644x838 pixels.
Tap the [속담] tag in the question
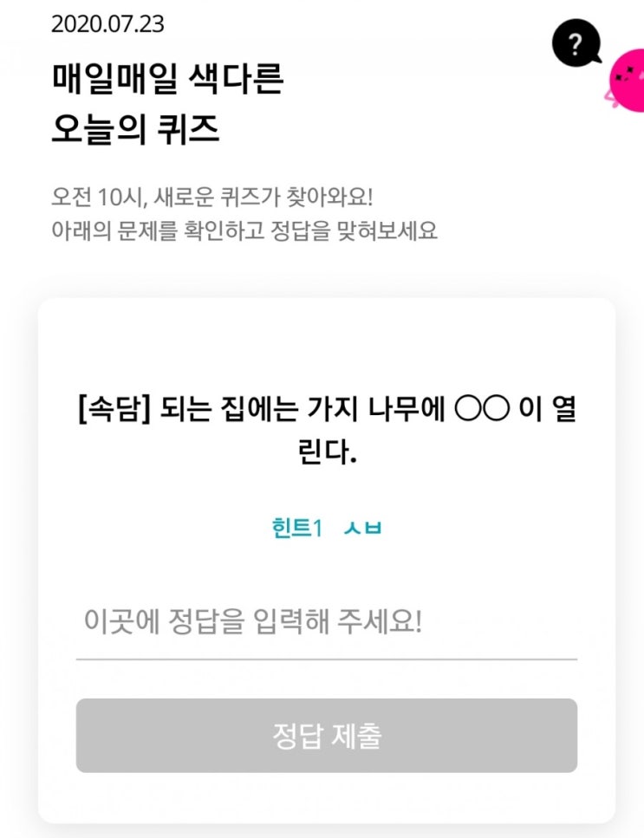(114, 410)
